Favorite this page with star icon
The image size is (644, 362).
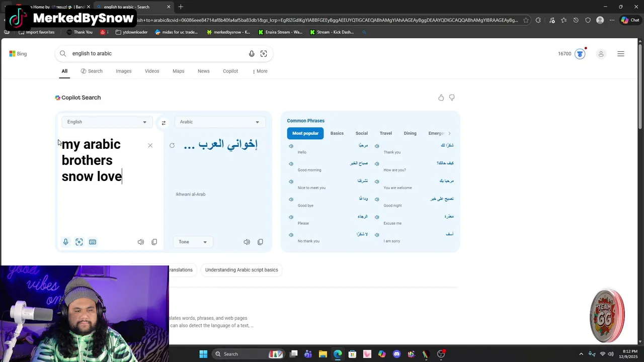pos(526,20)
